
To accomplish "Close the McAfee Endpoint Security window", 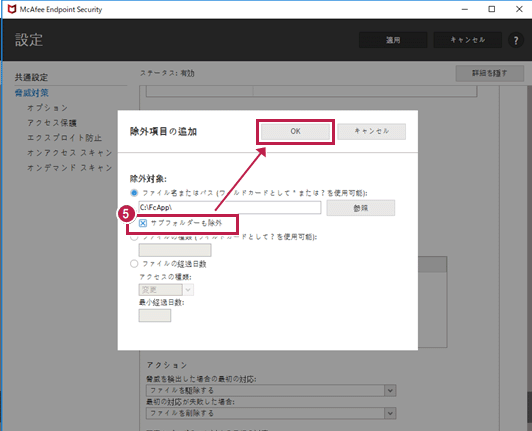I will [x=519, y=9].
